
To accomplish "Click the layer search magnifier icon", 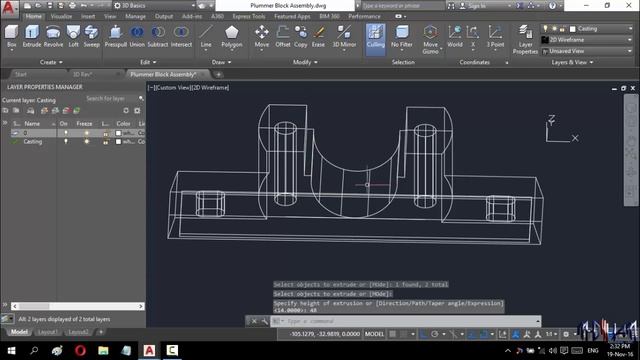I will [141, 98].
